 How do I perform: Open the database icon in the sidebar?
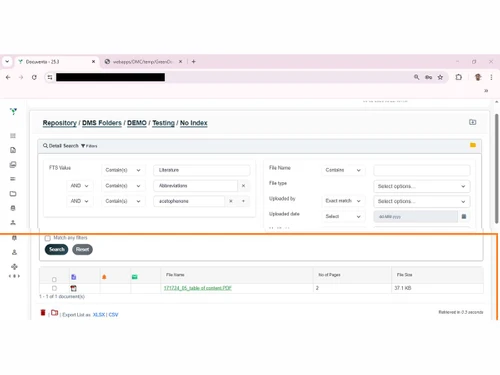13,208
